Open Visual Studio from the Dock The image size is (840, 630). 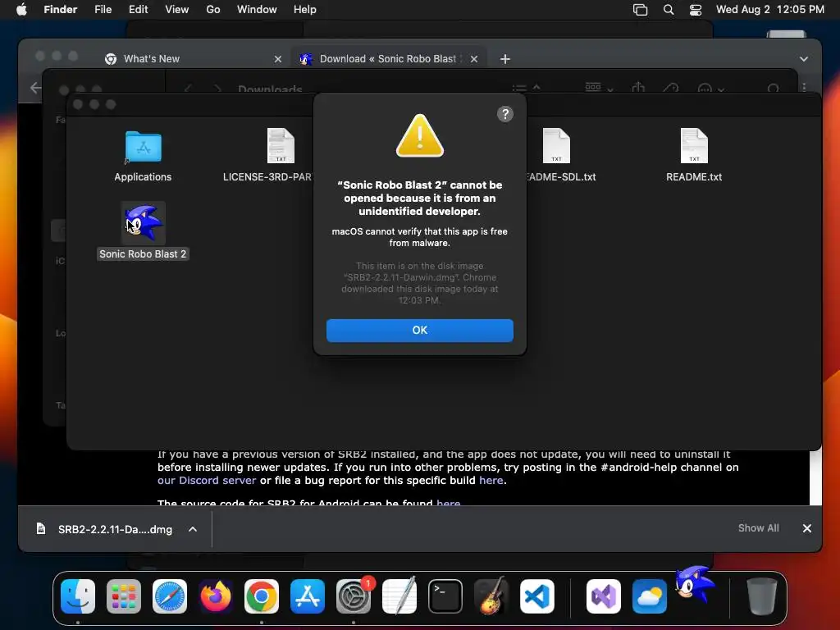603,596
